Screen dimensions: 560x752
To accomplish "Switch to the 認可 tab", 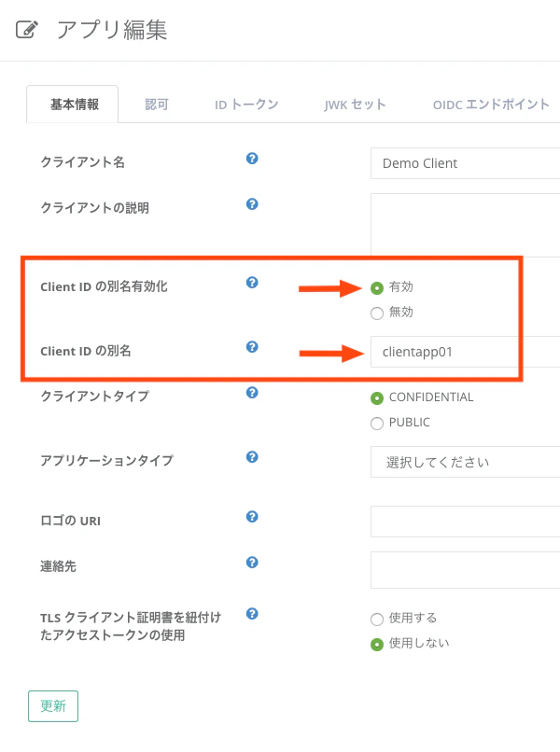I will (157, 105).
